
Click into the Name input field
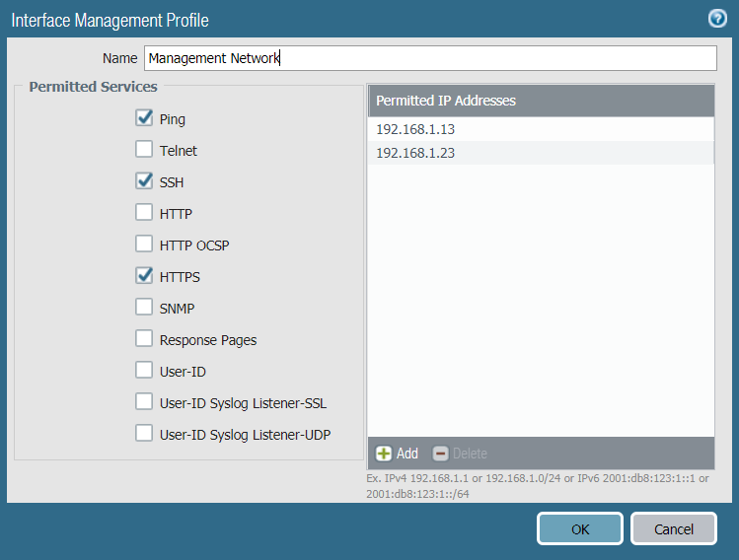[x=430, y=58]
